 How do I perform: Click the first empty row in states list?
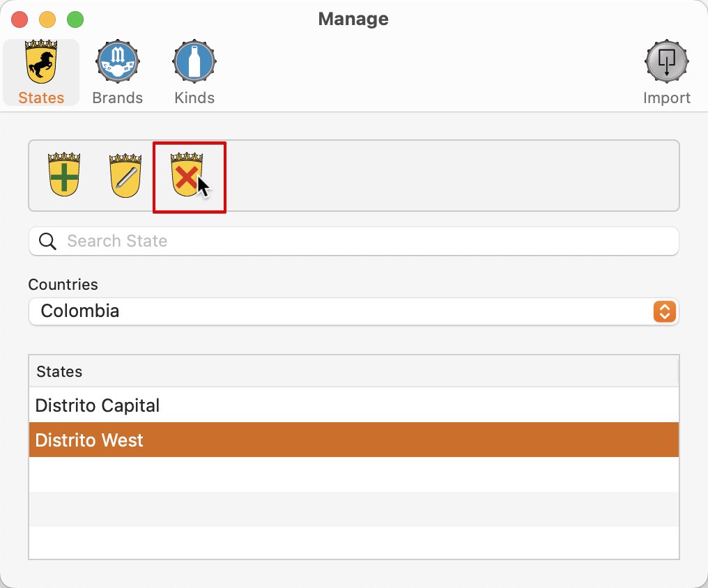[353, 474]
